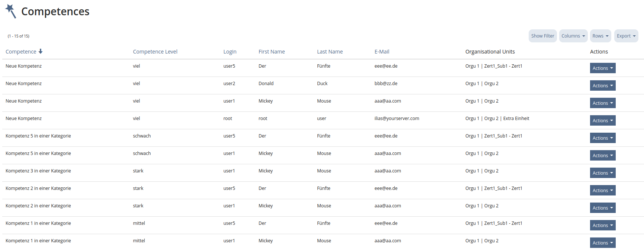Click the Competences wand icon
This screenshot has height=249, width=644.
(11, 11)
